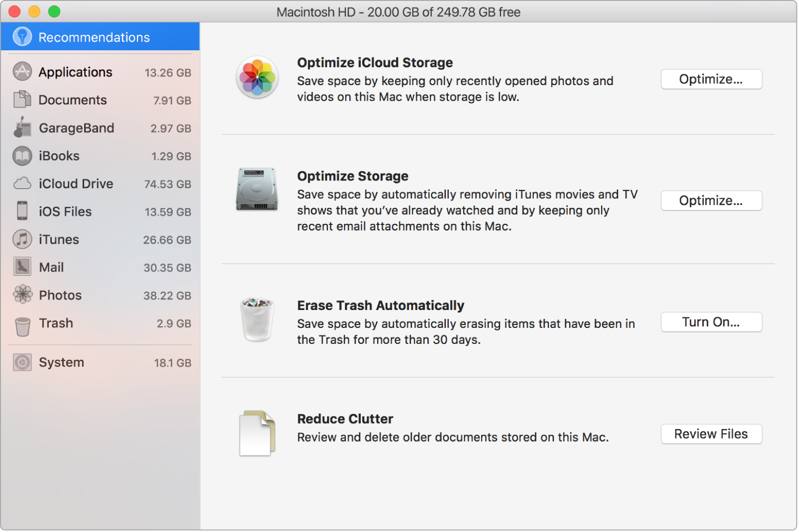Click the 13.26 GB Applications size

coord(168,73)
